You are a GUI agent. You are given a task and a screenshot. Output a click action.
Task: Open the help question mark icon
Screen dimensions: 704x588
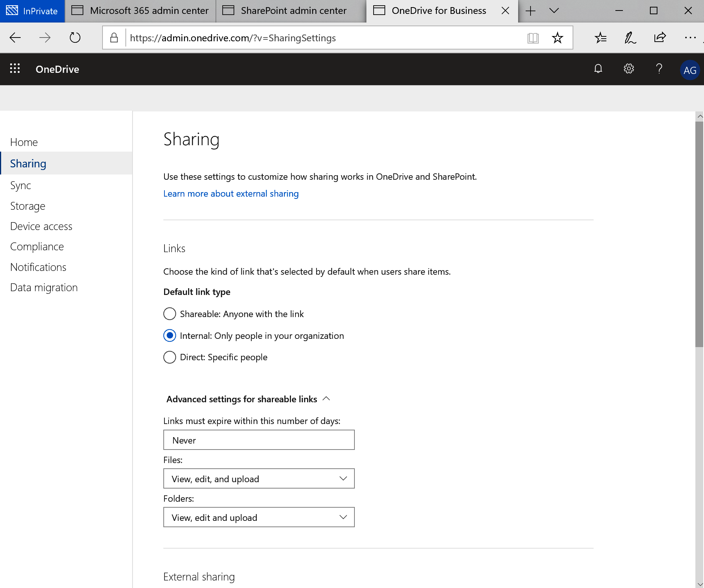659,69
